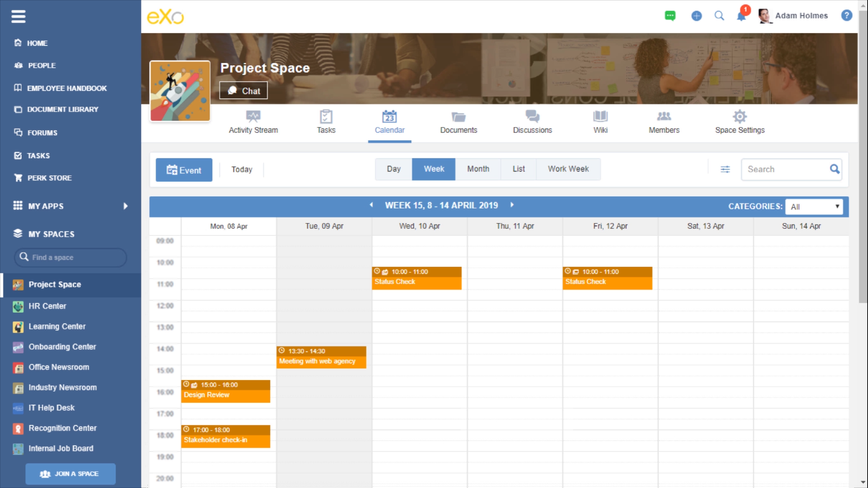
Task: Switch to the Documents tab
Action: point(458,122)
